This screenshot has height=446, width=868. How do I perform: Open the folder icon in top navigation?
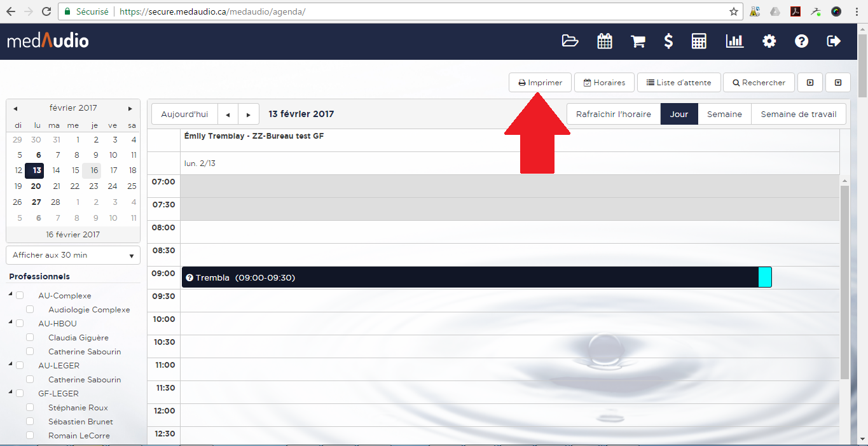(570, 41)
